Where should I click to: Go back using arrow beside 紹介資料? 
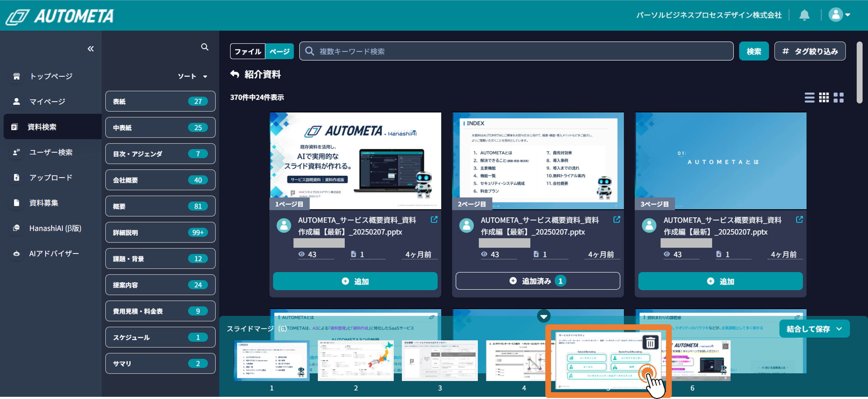pos(235,74)
